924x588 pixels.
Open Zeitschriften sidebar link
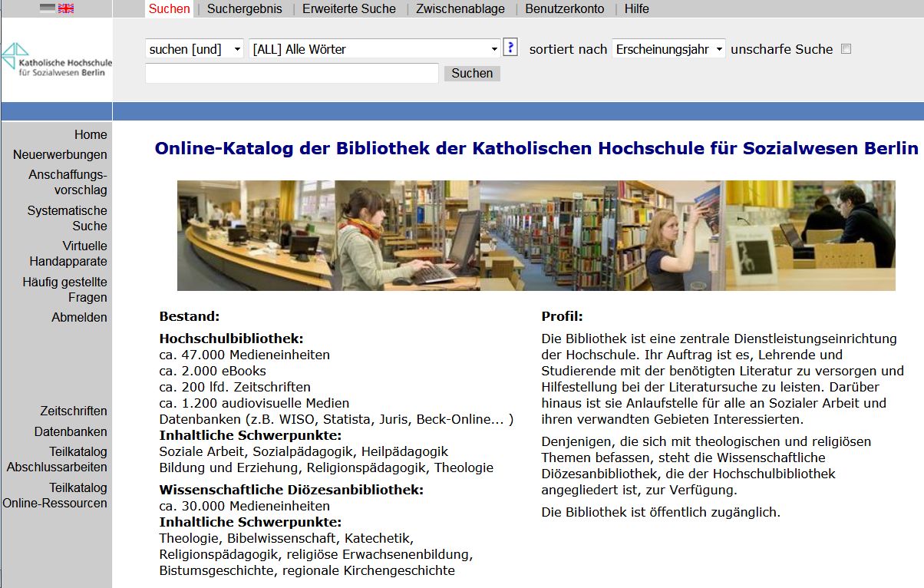click(x=74, y=411)
